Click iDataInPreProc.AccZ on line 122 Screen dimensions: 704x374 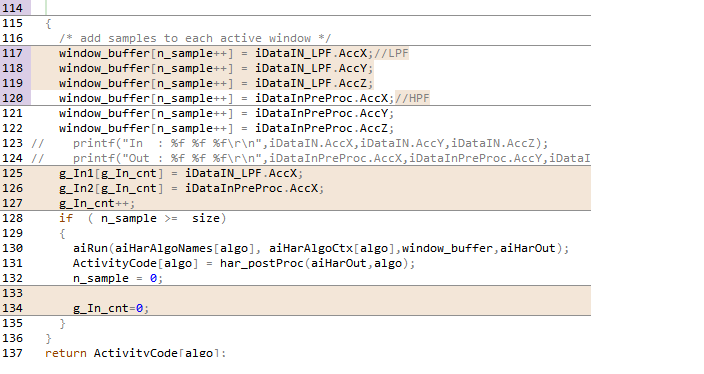click(321, 128)
